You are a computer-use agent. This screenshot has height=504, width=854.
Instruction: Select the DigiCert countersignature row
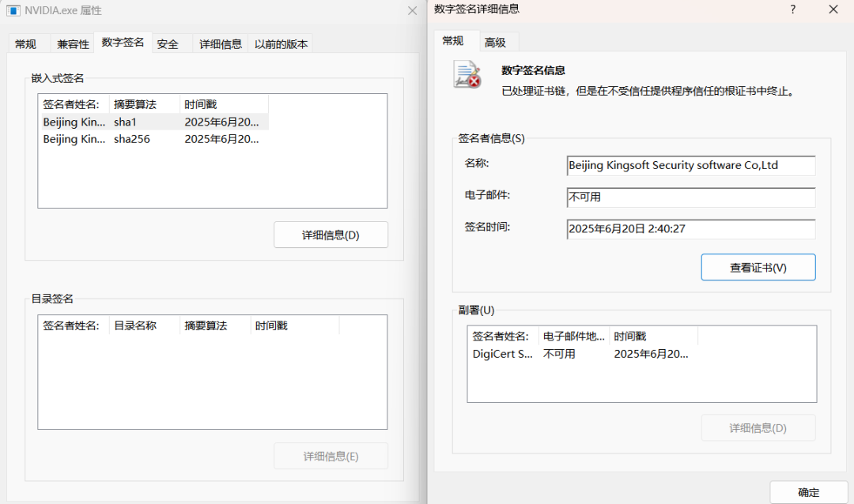(584, 354)
